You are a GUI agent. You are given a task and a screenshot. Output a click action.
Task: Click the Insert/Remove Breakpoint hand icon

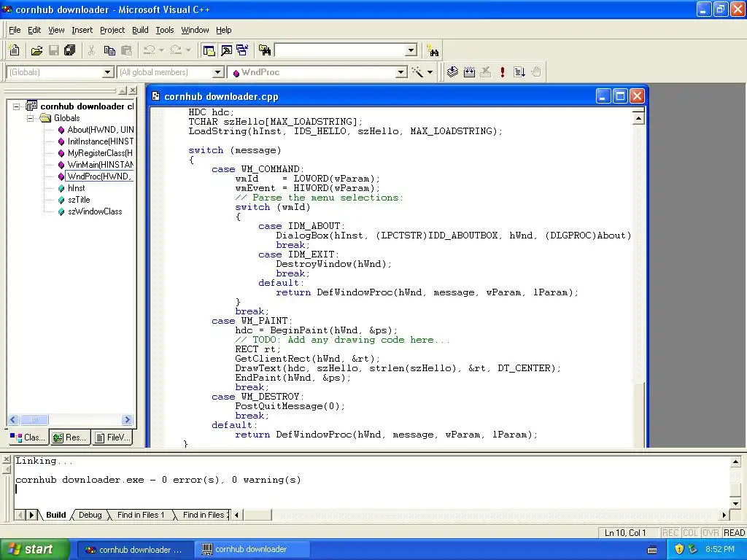click(536, 72)
